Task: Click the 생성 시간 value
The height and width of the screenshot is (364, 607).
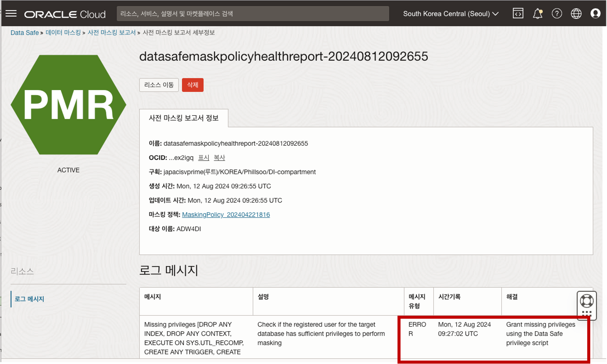Action: [224, 186]
